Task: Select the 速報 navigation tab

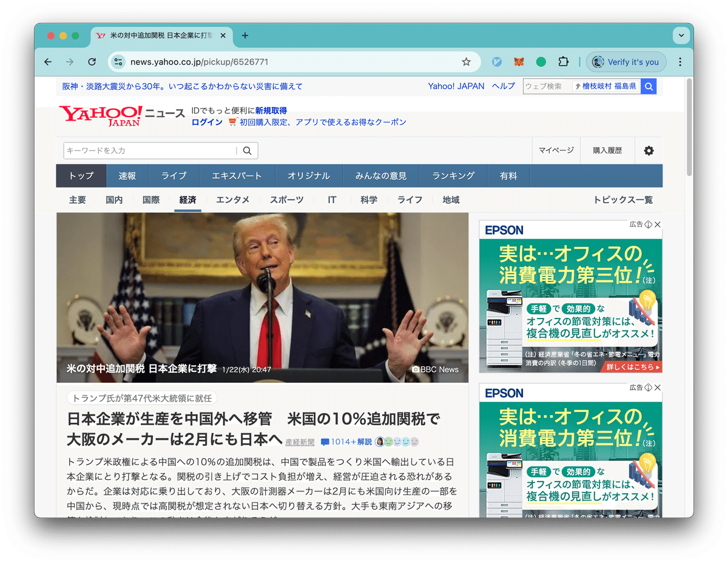Action: [x=127, y=176]
